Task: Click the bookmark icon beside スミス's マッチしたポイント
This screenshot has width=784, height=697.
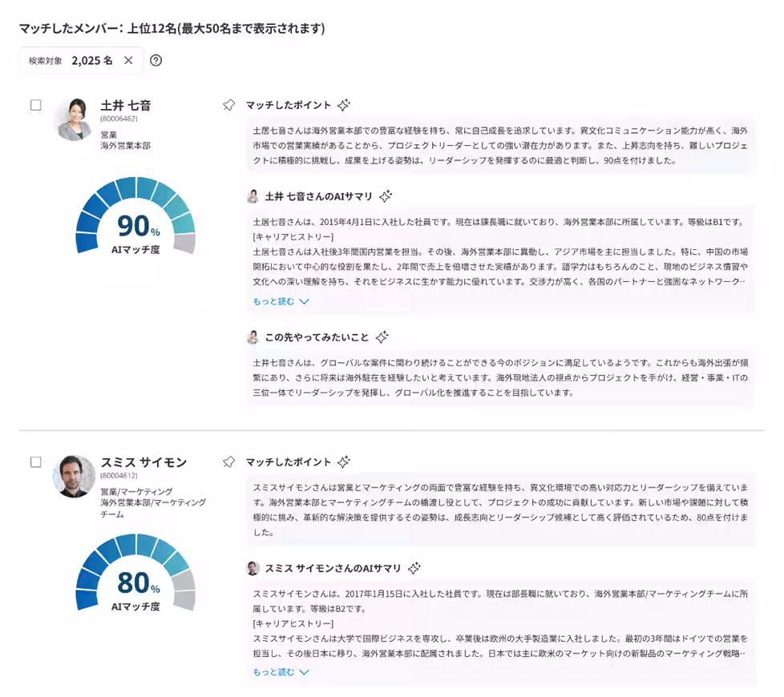Action: [227, 461]
